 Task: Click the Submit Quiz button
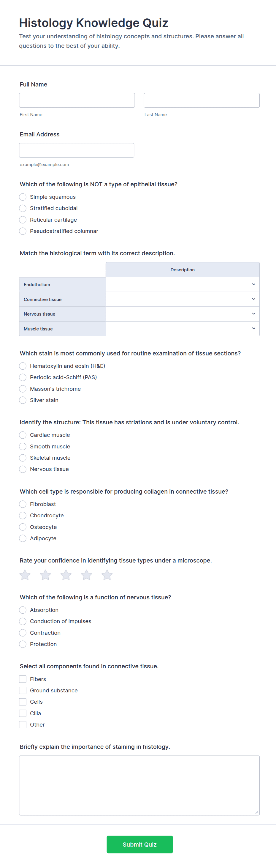pos(139,844)
